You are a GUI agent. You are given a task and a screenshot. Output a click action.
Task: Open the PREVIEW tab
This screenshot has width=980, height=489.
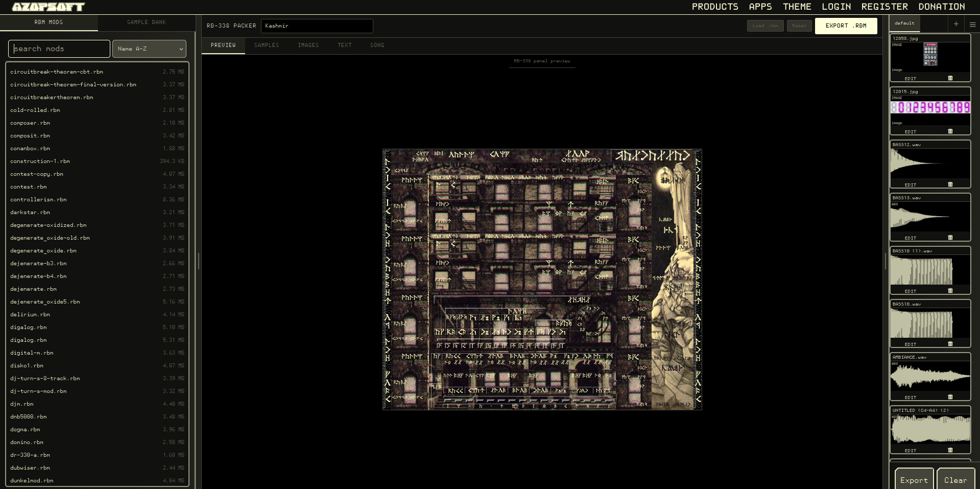[223, 45]
